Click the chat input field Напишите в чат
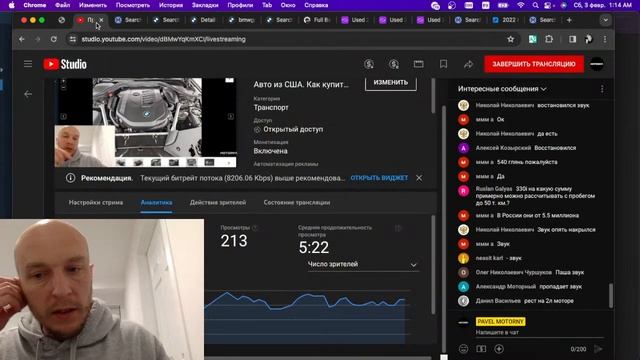 pos(539,333)
